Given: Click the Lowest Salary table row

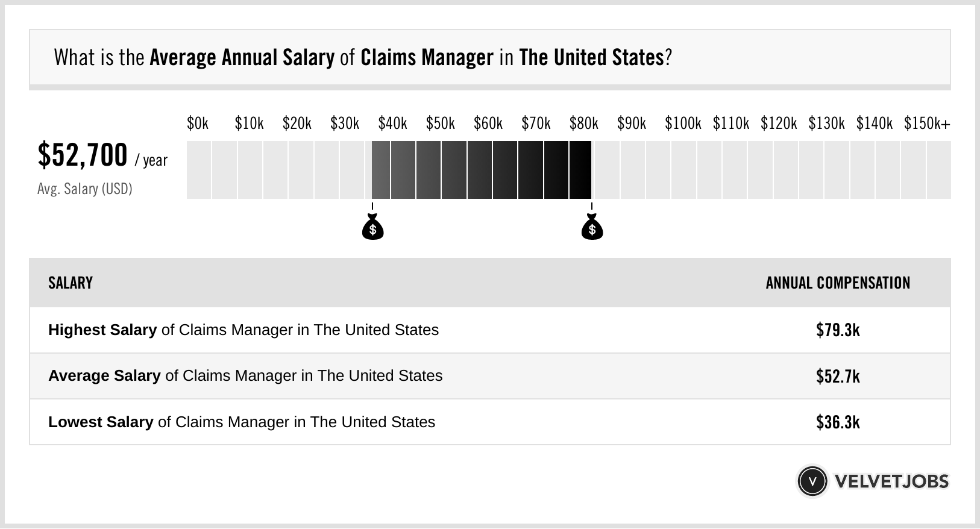Looking at the screenshot, I should point(490,422).
